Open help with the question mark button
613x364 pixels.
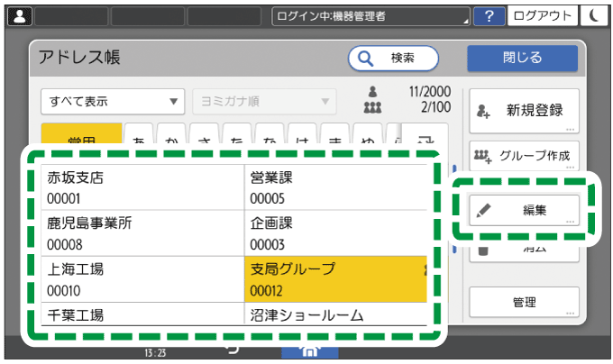click(489, 16)
